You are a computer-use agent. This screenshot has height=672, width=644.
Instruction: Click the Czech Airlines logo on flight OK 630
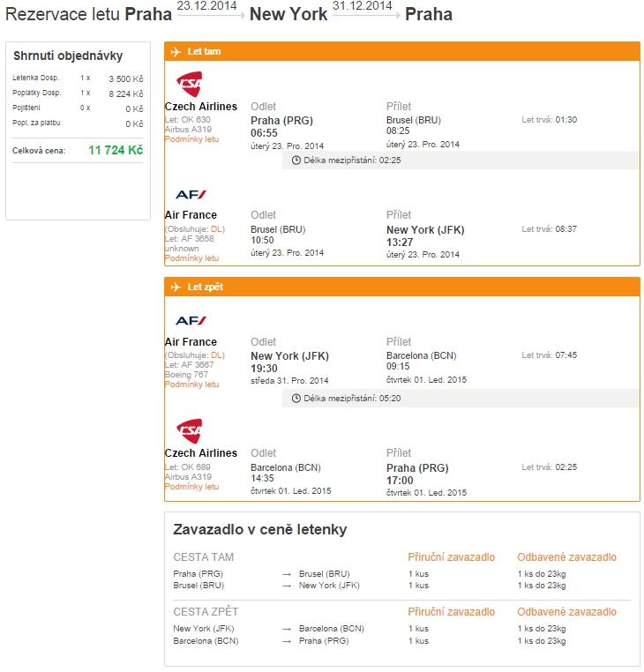pyautogui.click(x=189, y=85)
